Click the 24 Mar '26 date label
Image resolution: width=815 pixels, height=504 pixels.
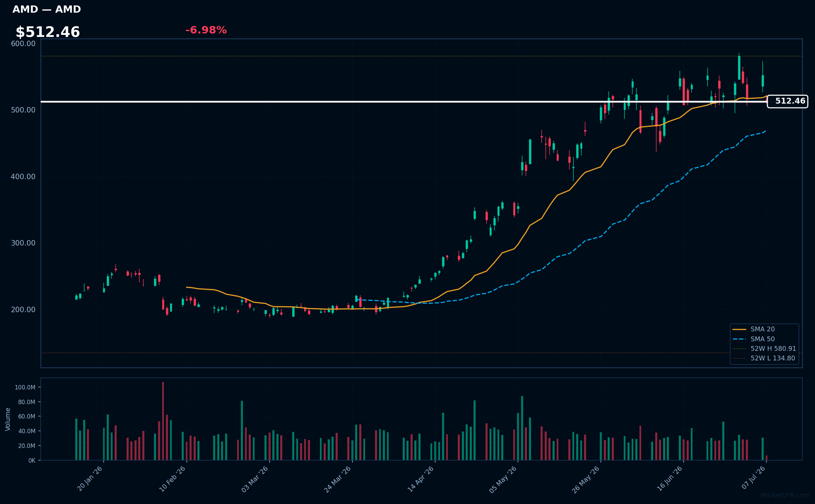pos(338,479)
